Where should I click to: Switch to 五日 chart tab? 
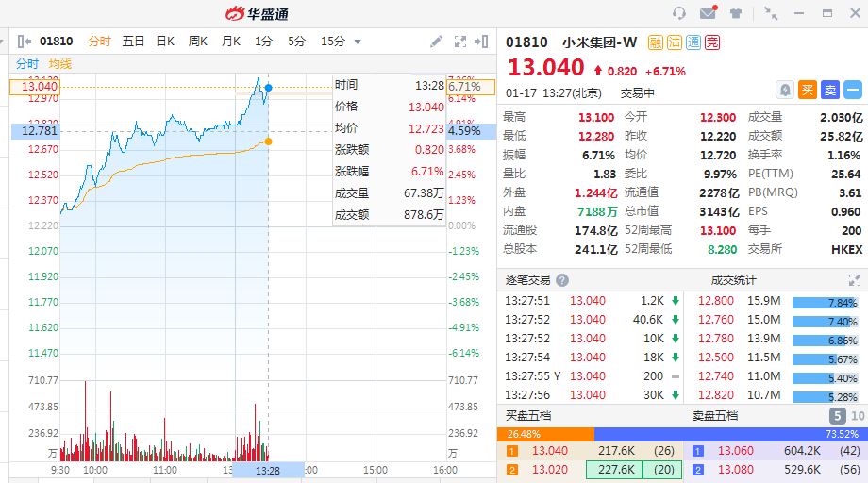click(x=133, y=42)
